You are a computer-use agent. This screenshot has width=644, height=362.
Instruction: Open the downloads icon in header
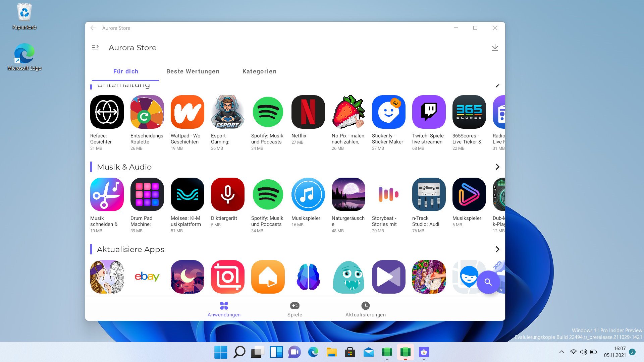click(x=495, y=48)
